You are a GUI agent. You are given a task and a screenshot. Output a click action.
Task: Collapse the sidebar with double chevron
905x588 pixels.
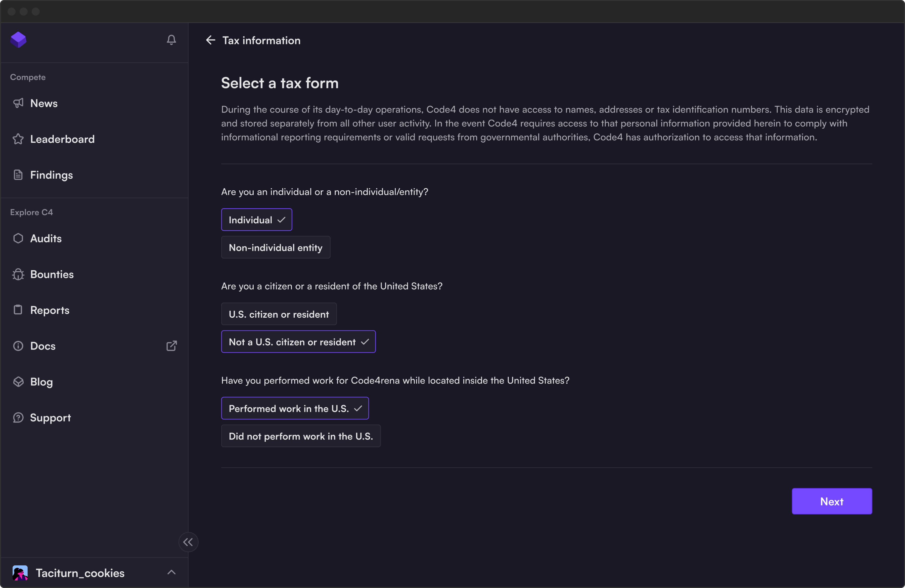pyautogui.click(x=188, y=542)
